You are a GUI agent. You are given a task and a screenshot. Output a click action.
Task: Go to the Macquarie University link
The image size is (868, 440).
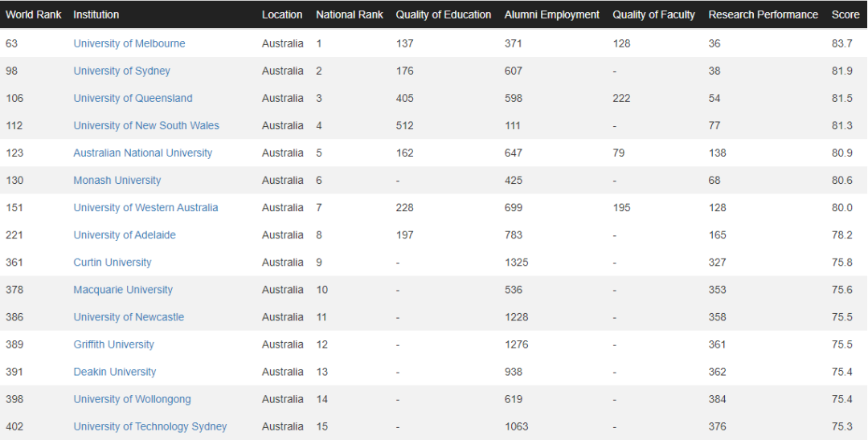click(x=122, y=289)
